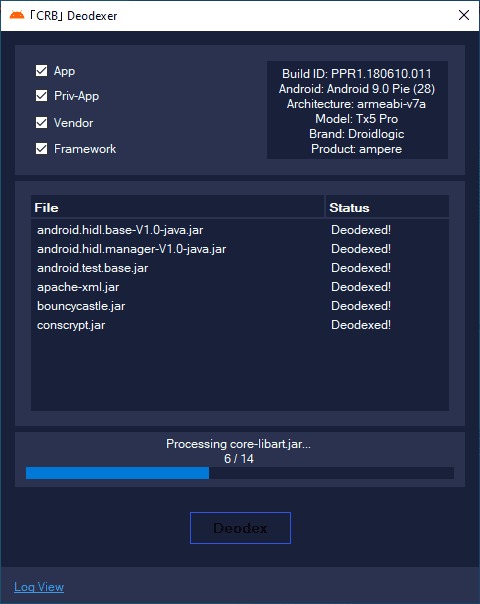Click the Android icon in title bar
The height and width of the screenshot is (604, 480).
(17, 15)
